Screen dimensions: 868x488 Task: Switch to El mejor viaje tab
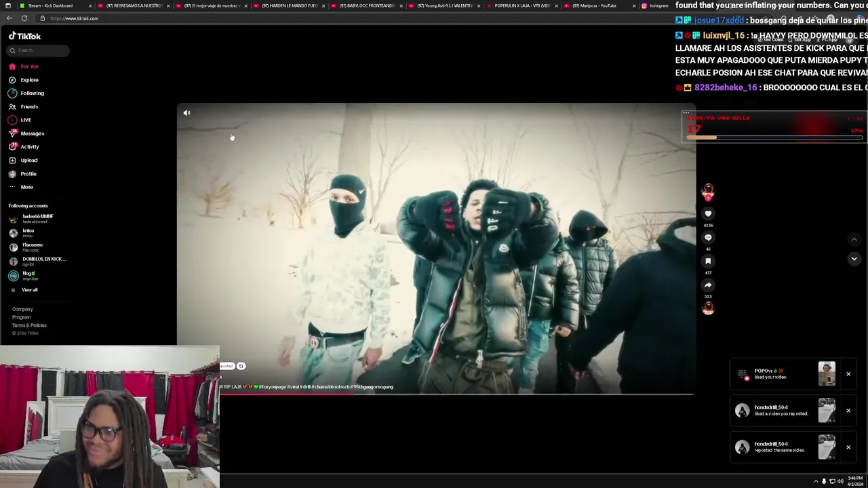click(x=212, y=5)
